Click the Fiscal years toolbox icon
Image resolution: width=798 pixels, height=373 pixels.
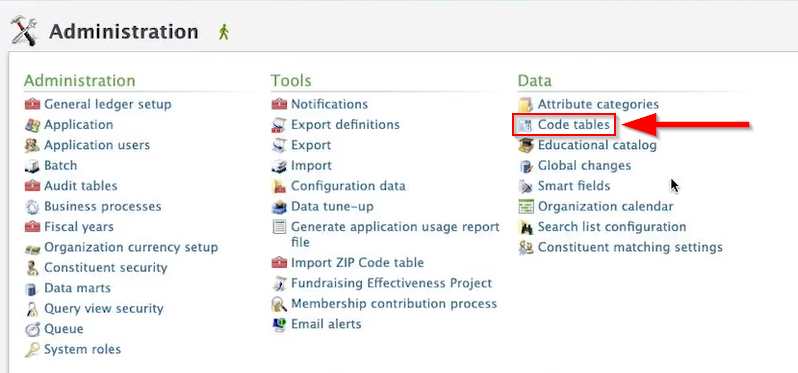tap(32, 227)
